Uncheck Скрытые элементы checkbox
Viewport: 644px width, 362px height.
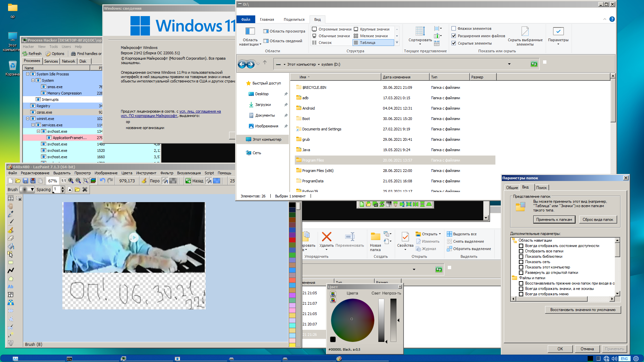[453, 43]
